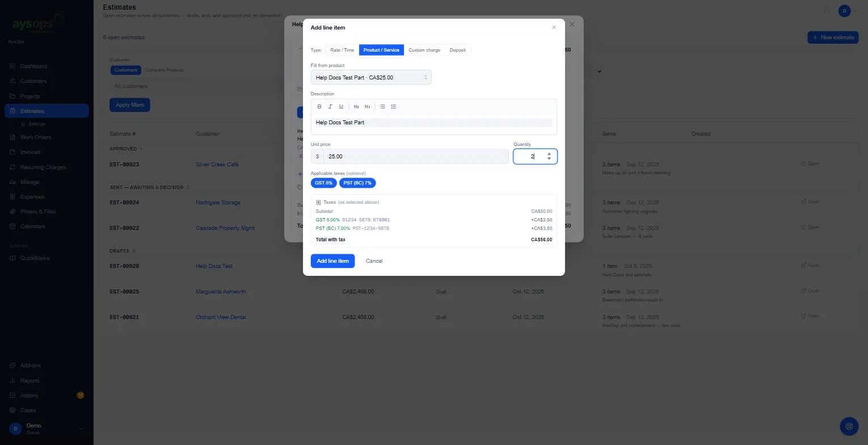Open customer Orchard View Dental link

coord(221,317)
